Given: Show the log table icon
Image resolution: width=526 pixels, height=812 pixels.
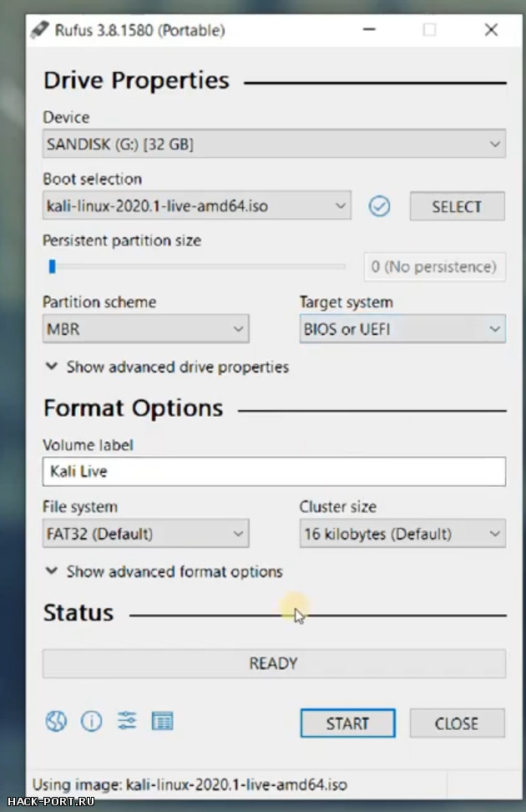Looking at the screenshot, I should tap(162, 721).
